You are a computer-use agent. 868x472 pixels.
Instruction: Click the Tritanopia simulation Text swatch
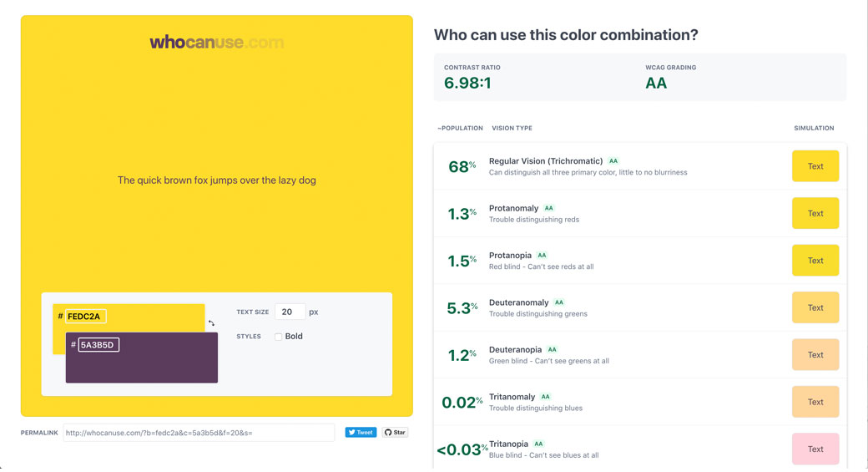click(815, 449)
